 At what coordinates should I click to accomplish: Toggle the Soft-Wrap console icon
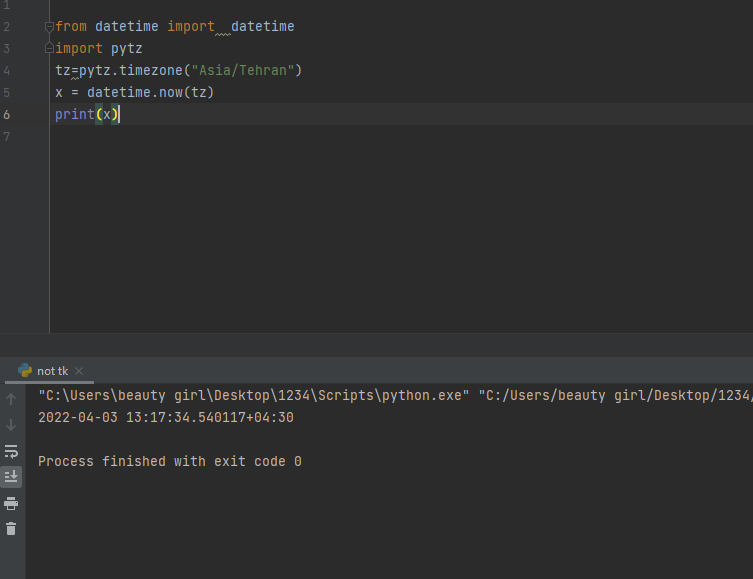tap(11, 451)
